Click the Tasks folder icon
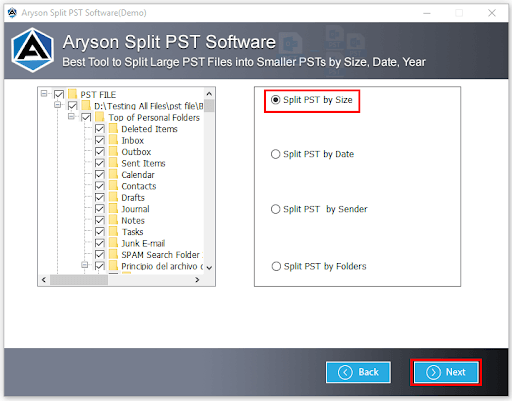Screen dimensions: 512x401 coord(114,232)
